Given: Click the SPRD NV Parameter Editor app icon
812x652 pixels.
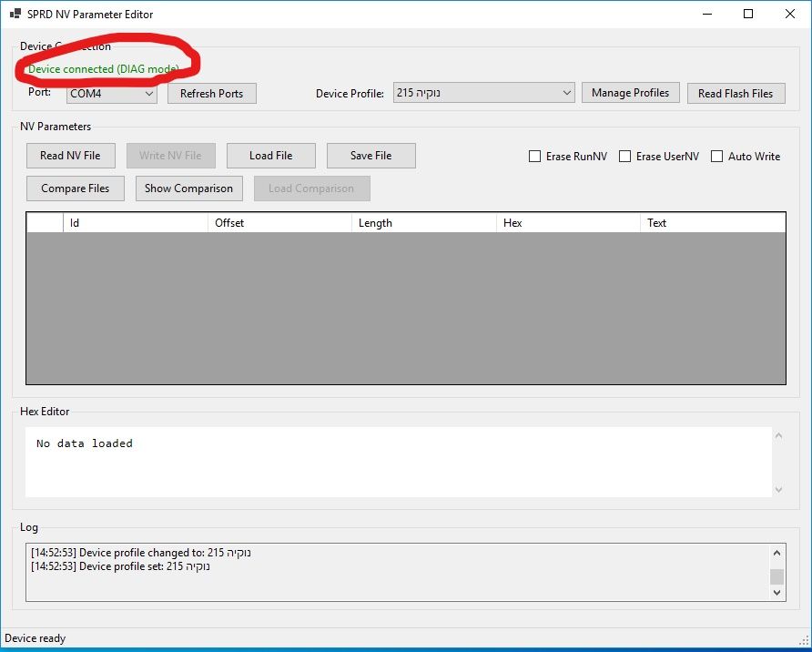Looking at the screenshot, I should (15, 15).
